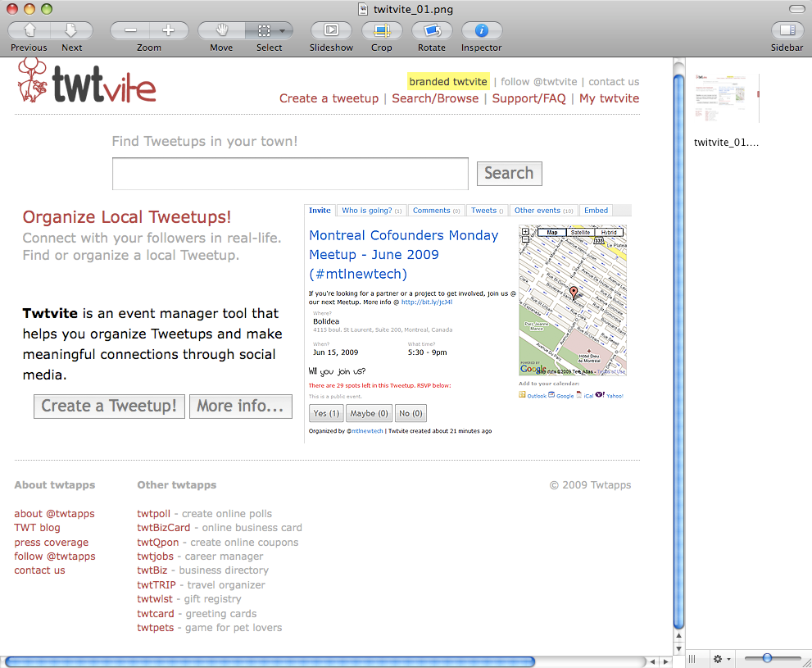Open the @mtlnewtech organizer link

[x=365, y=431]
